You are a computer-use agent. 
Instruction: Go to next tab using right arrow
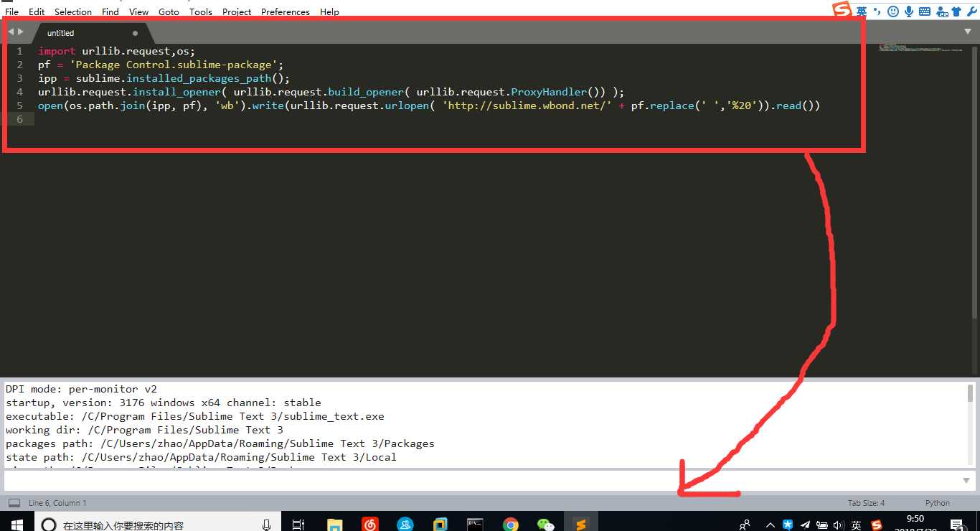tap(21, 32)
